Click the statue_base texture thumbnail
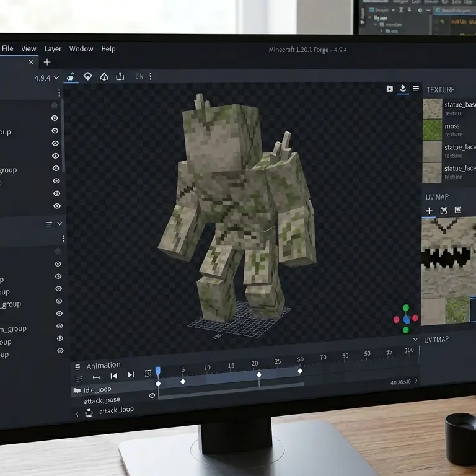The height and width of the screenshot is (476, 476). (433, 108)
